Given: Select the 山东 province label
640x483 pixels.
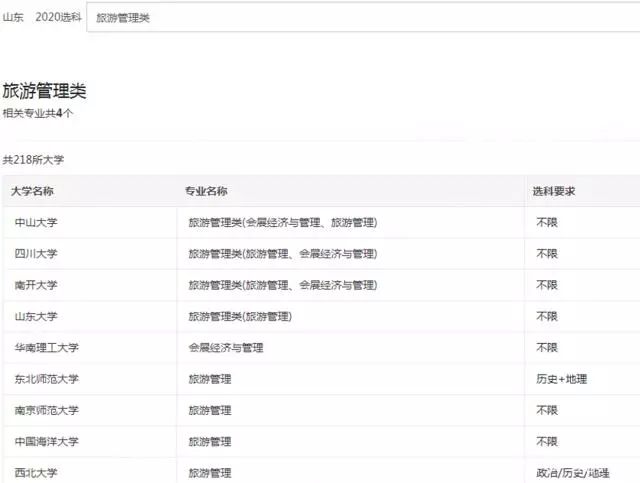Looking at the screenshot, I should pos(13,17).
